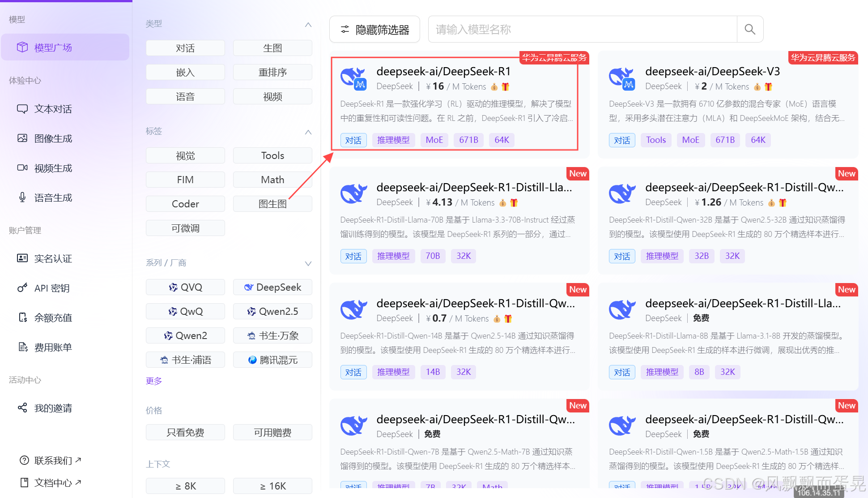Expand the 系列 / 厂商 section chevron
This screenshot has width=868, height=498.
coord(308,263)
